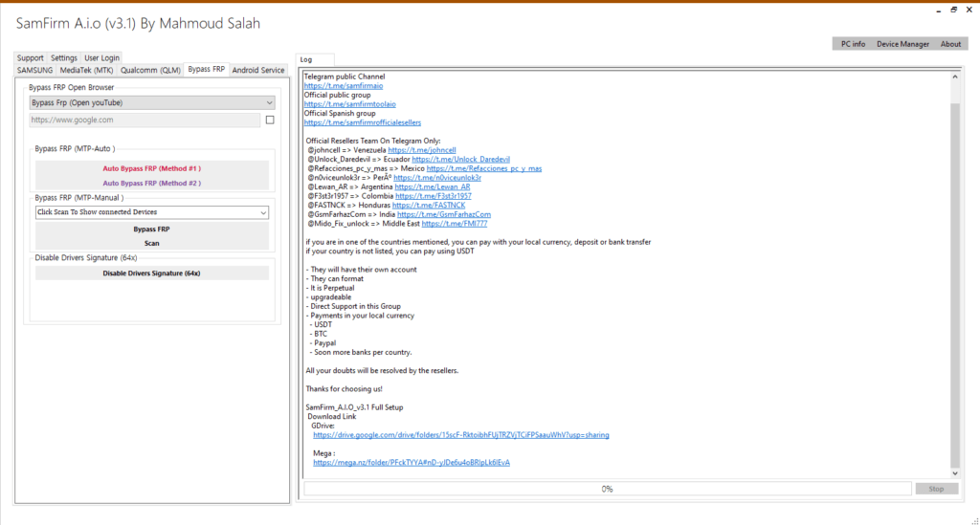Open the t.me/Unlock_Daredevil link
Screen dimensions: 980x525
coord(460,160)
